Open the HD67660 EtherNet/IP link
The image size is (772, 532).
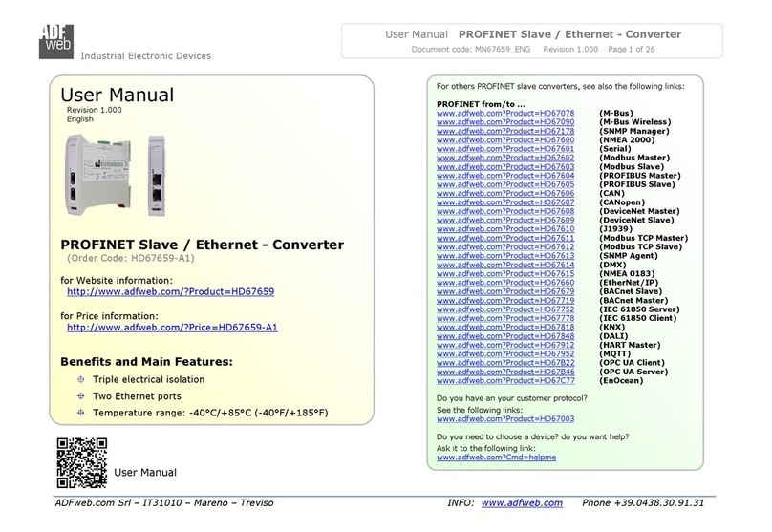click(505, 283)
